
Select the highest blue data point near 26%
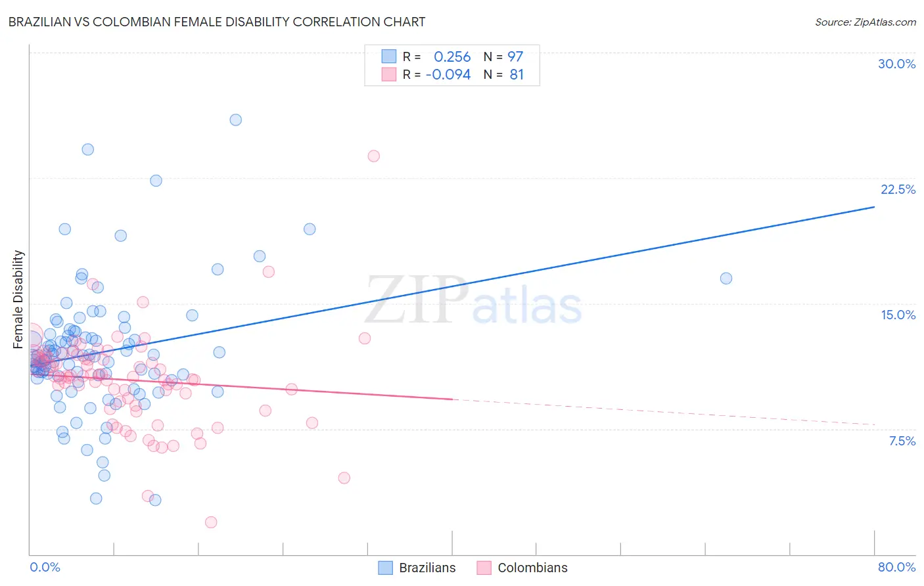point(236,120)
